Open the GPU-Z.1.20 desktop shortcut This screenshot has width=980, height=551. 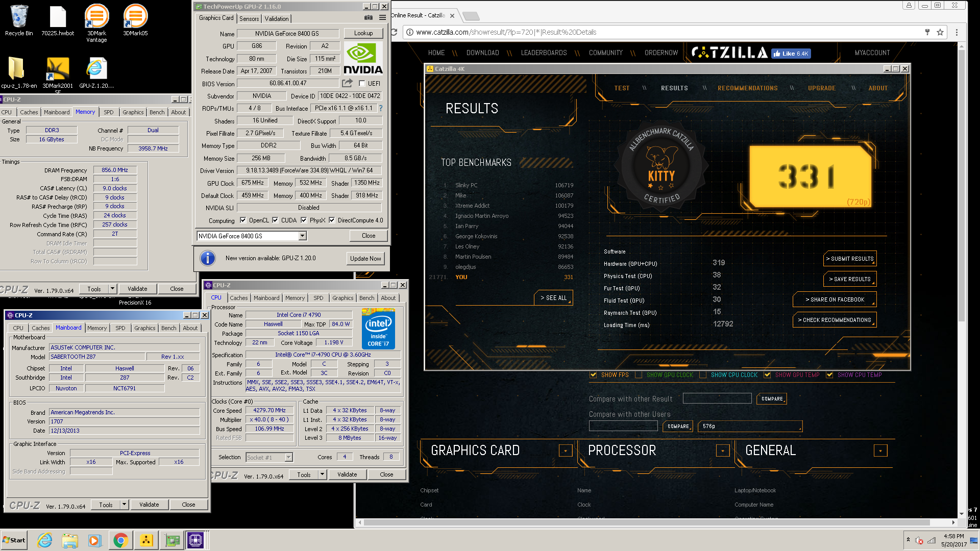point(96,72)
